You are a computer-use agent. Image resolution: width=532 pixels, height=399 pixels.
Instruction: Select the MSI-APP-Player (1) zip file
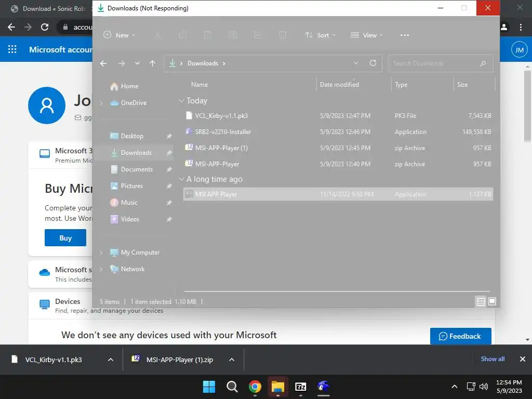click(338, 148)
